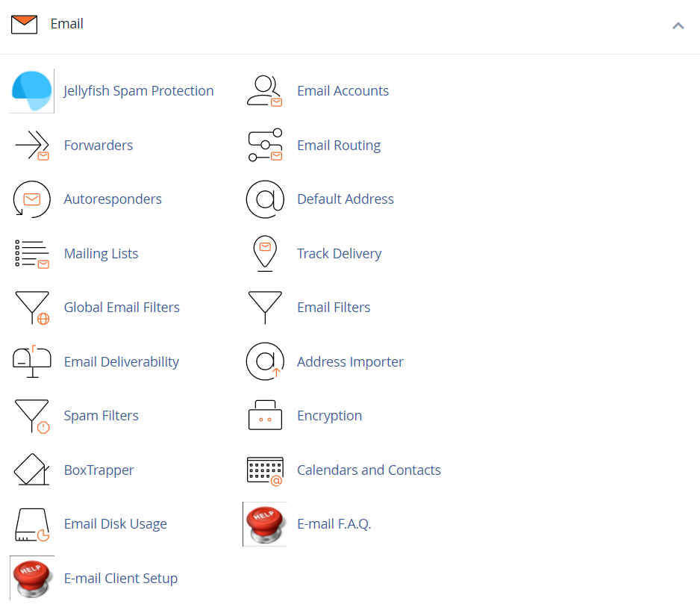Click the Global Email Filters funnel icon

click(x=31, y=308)
